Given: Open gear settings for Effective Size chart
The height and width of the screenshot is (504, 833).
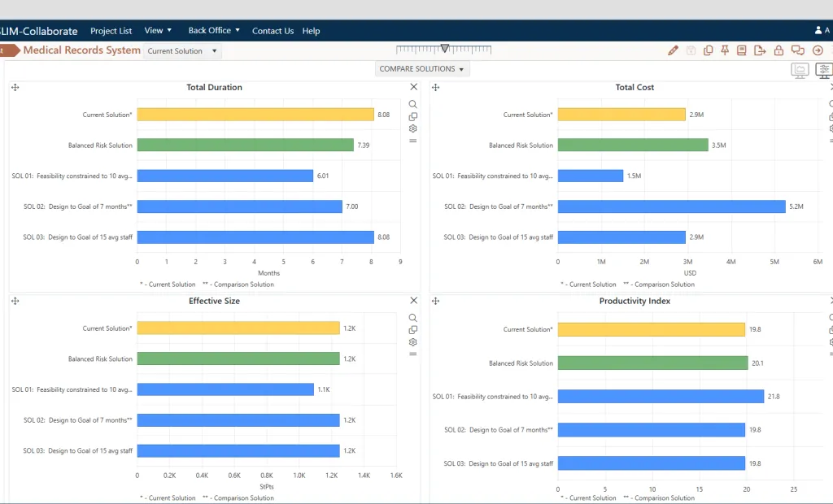Looking at the screenshot, I should (412, 342).
